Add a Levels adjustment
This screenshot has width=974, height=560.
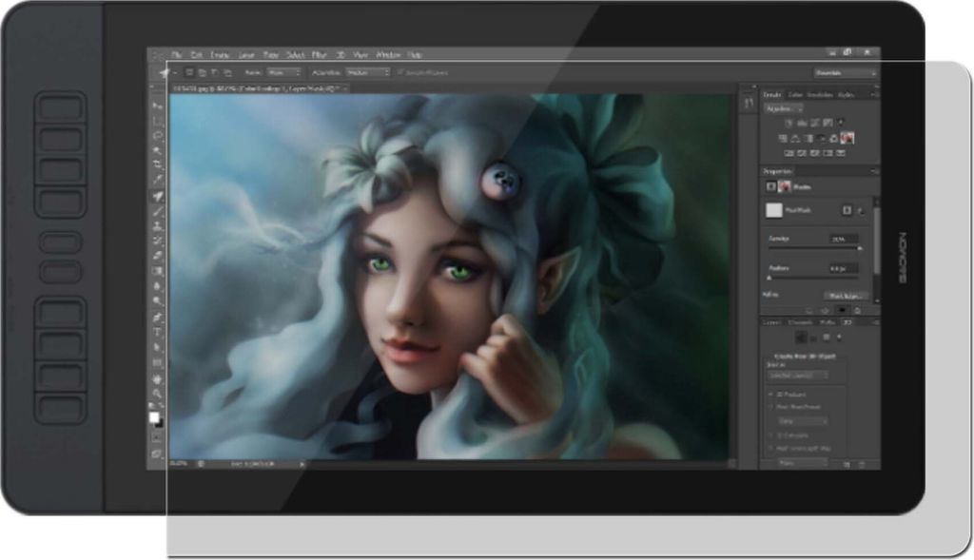pyautogui.click(x=802, y=123)
